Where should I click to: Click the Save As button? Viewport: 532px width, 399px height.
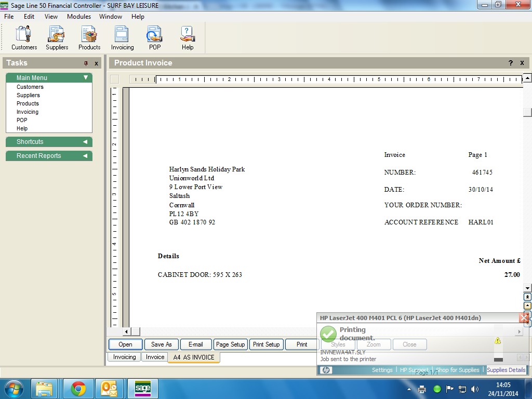tap(161, 344)
